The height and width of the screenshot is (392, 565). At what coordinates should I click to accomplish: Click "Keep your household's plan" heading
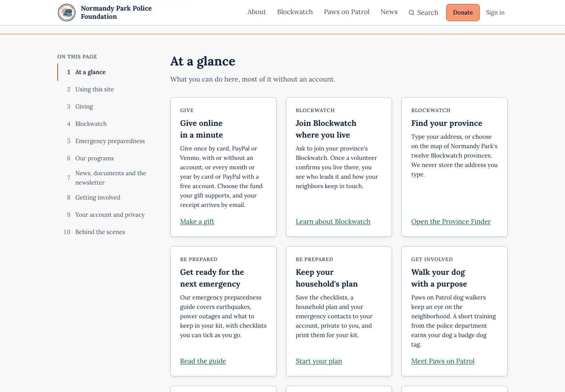(x=326, y=278)
